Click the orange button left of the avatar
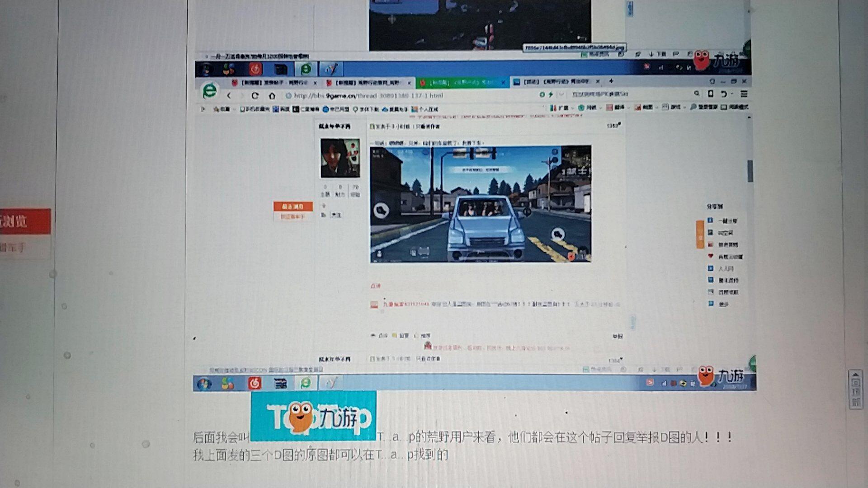Viewport: 868px width, 488px height. (293, 206)
